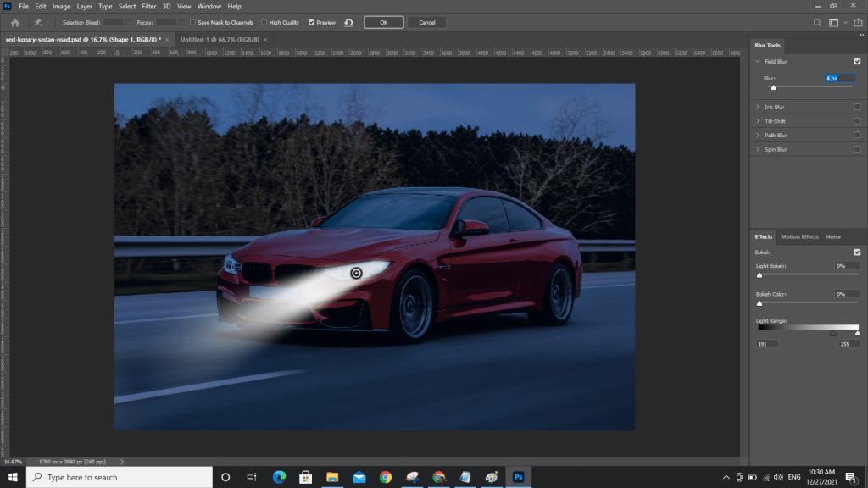
Task: Open the Filter menu
Action: coord(150,6)
